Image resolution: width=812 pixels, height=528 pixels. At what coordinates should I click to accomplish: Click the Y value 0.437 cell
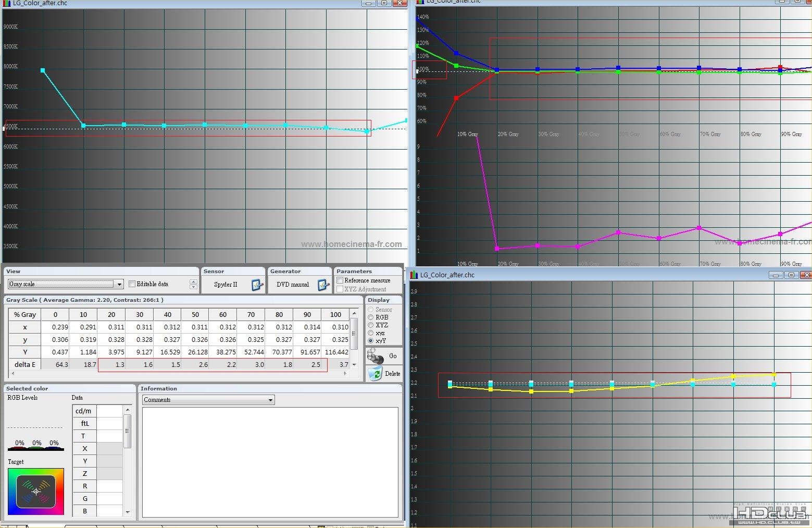(x=55, y=352)
